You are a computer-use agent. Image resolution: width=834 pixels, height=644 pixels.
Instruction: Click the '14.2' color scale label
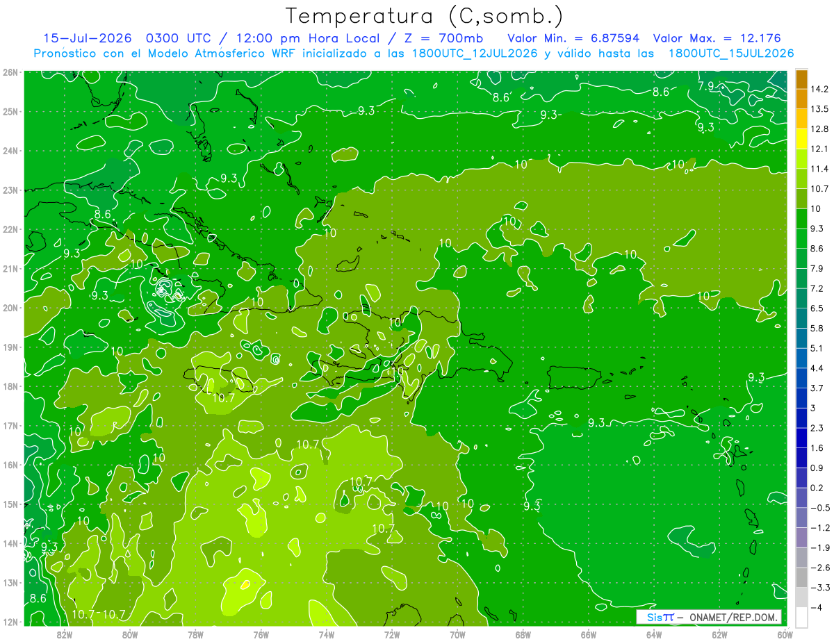click(x=819, y=89)
